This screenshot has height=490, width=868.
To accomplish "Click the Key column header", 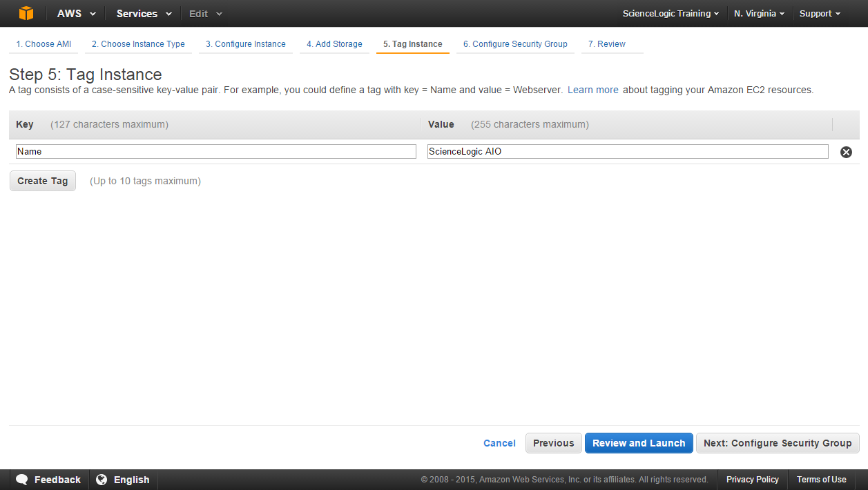I will (x=25, y=124).
